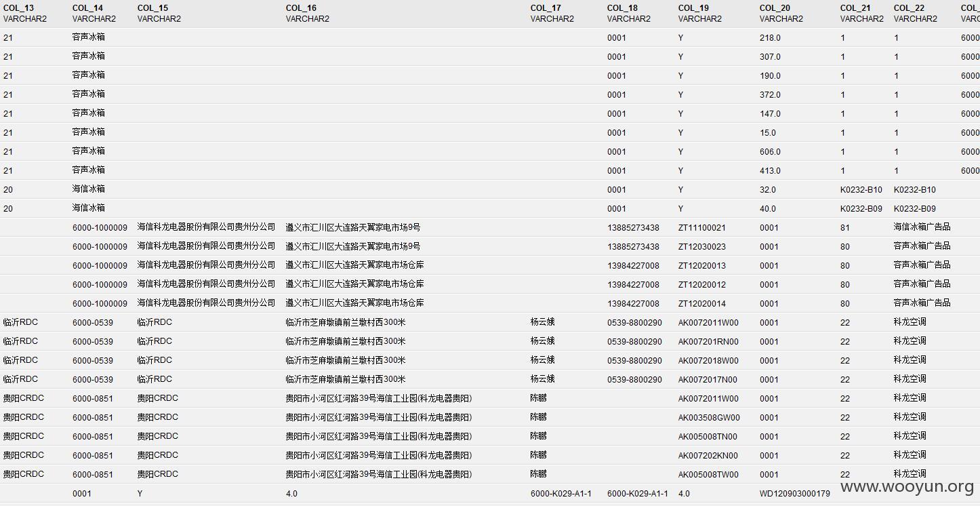The width and height of the screenshot is (980, 506).
Task: Select the ZT12030023 cell
Action: 702,247
